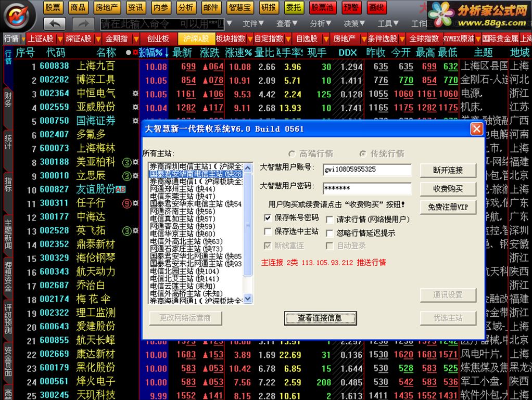Screen dimensions: 532x400
Task: Open the 内参 toolbar button
Action: (161, 7)
